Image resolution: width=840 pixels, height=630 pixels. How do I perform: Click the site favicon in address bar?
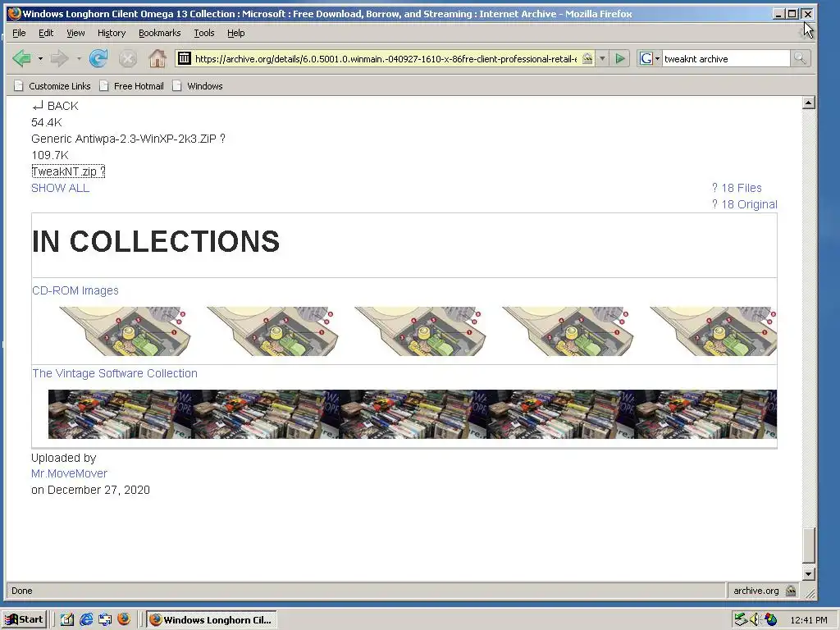click(185, 58)
